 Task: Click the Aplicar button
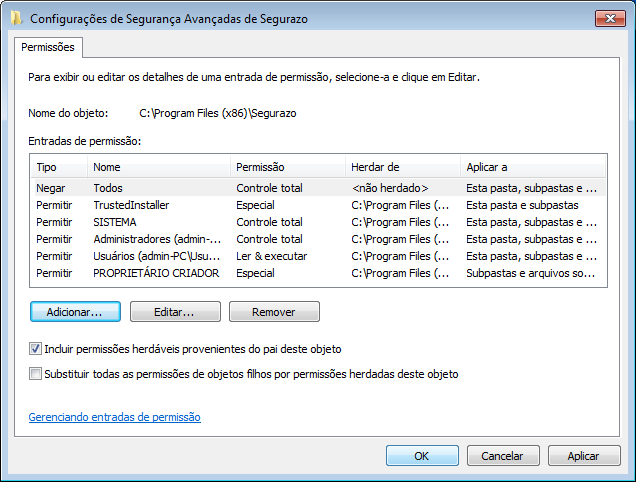(584, 456)
